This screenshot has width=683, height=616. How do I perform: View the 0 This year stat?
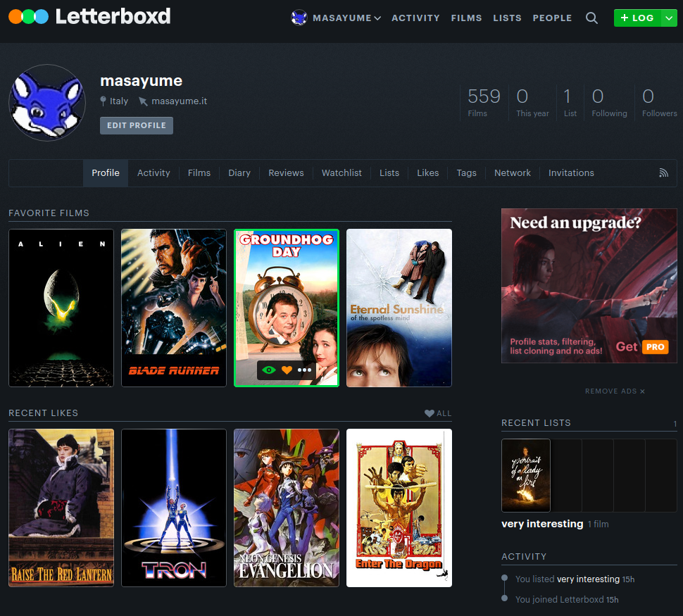point(532,102)
